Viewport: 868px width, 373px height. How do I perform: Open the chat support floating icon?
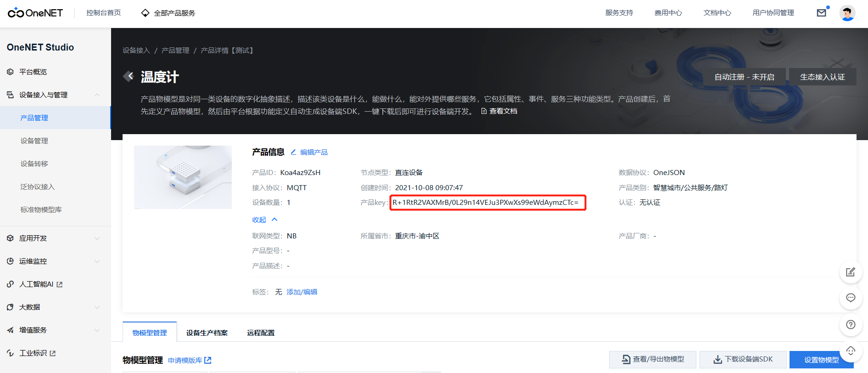pyautogui.click(x=850, y=298)
